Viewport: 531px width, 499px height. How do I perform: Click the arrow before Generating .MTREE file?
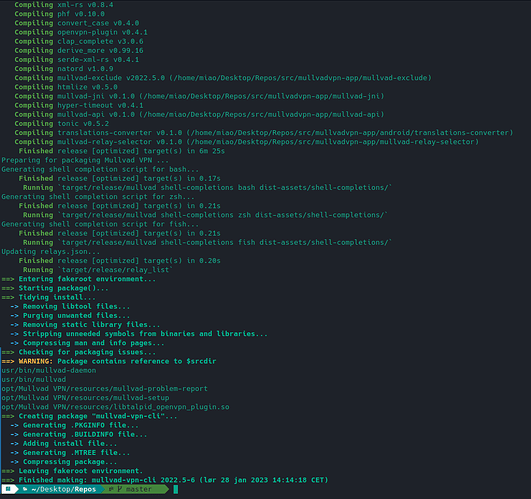click(x=14, y=453)
